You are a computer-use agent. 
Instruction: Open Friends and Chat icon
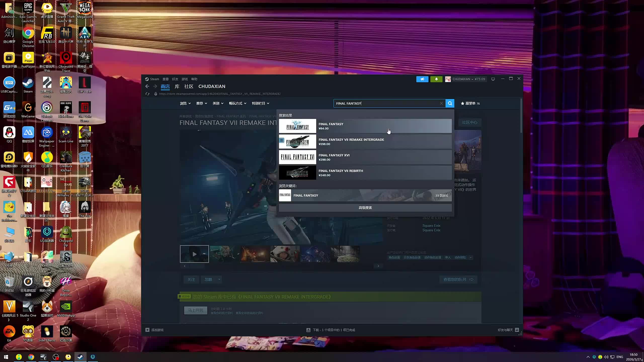click(517, 330)
